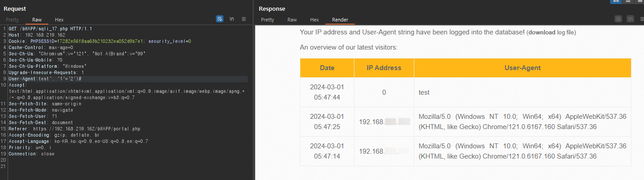Show non-printable characters in Request panel
Image resolution: width=644 pixels, height=180 pixels.
[x=232, y=19]
